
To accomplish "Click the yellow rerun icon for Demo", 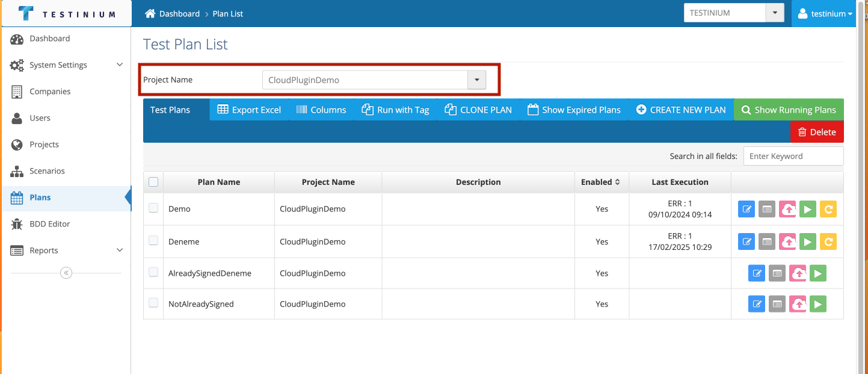I will point(828,209).
